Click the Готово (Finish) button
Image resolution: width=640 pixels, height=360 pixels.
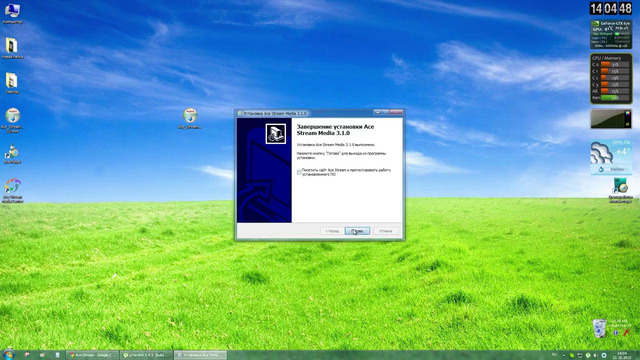click(357, 231)
